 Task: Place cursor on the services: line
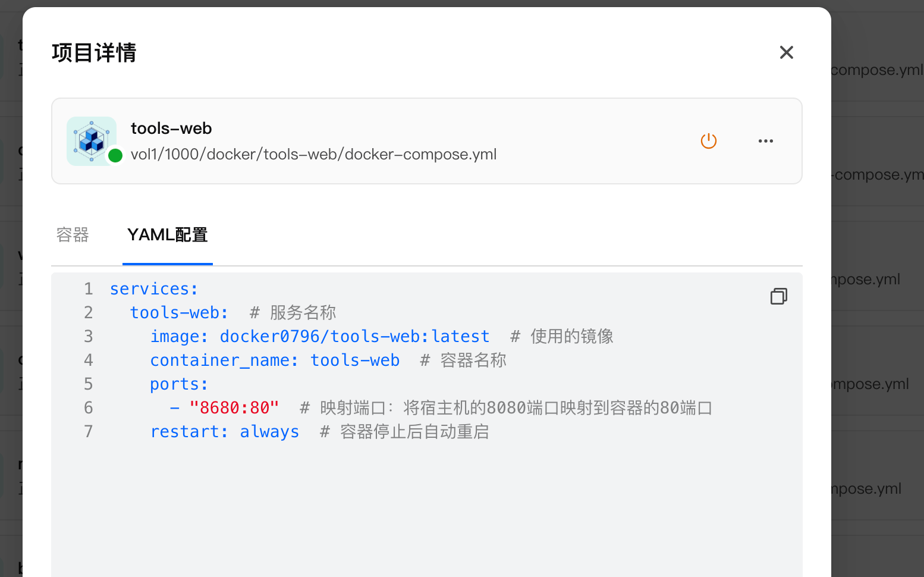point(154,289)
